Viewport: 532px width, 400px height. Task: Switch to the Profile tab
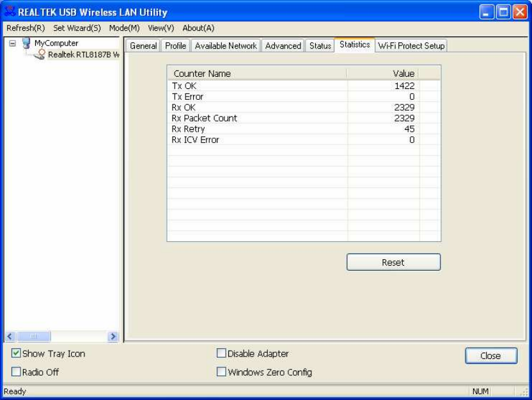(x=175, y=46)
